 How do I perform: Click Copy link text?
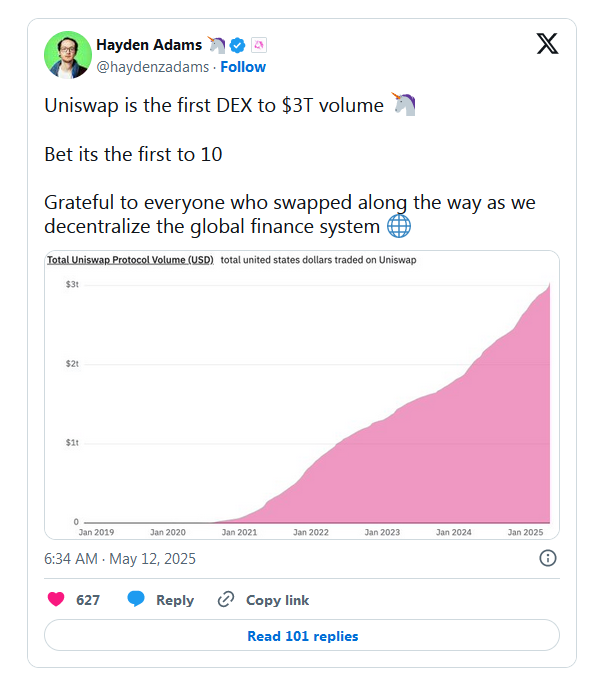click(x=277, y=600)
